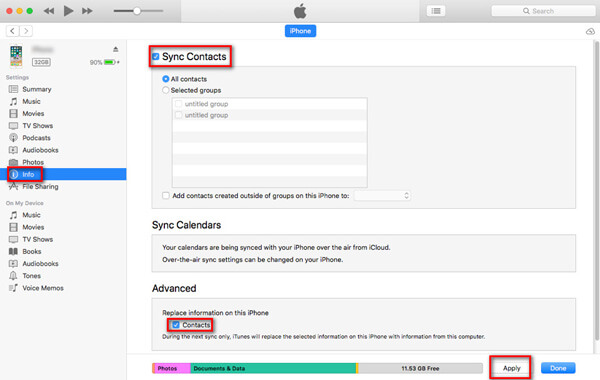Open the list view icon in the toolbar

(x=436, y=11)
